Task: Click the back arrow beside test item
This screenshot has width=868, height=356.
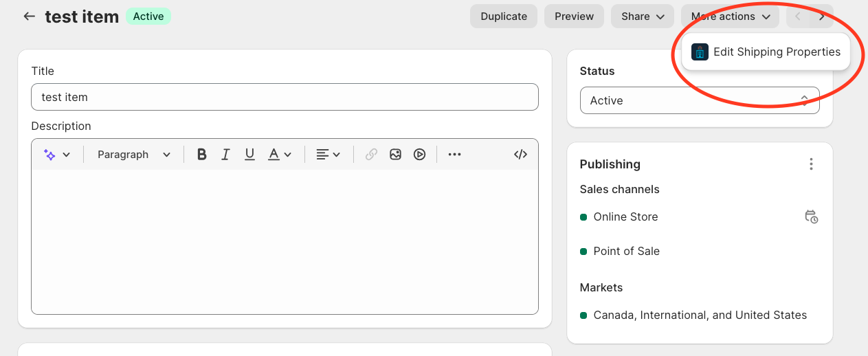Action: tap(29, 16)
